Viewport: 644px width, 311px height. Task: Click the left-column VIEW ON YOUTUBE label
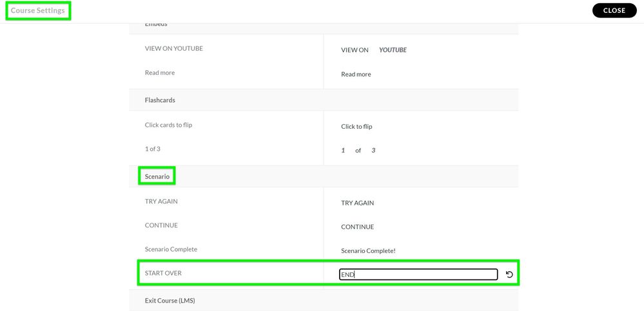[173, 49]
